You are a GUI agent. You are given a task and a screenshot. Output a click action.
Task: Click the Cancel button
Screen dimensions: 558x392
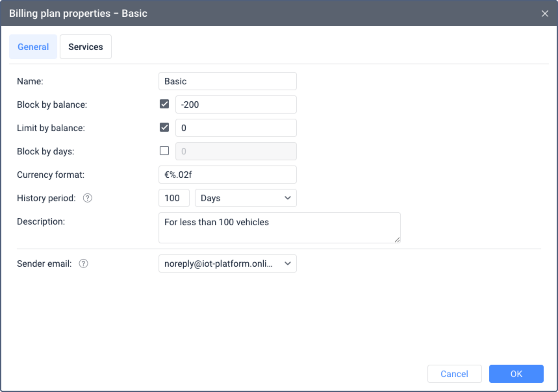coord(454,374)
